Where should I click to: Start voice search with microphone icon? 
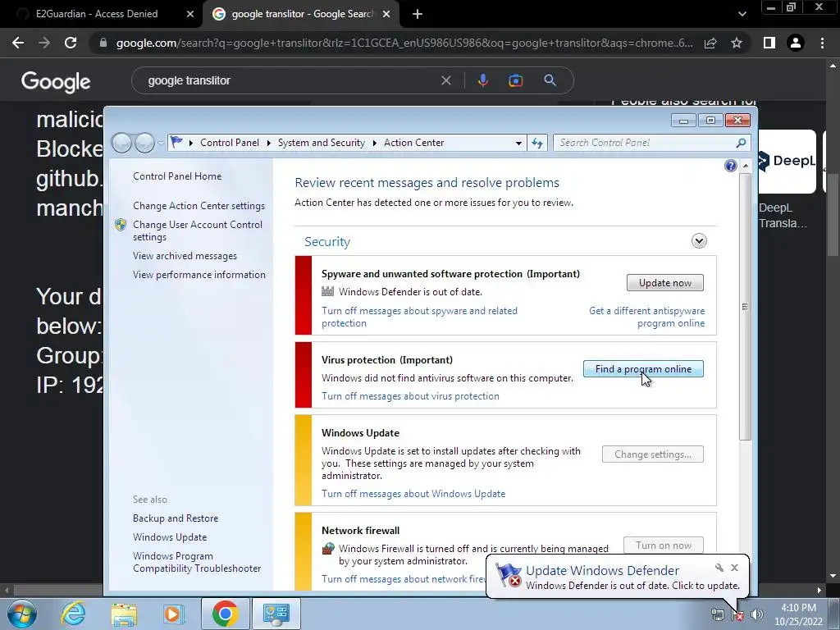482,81
